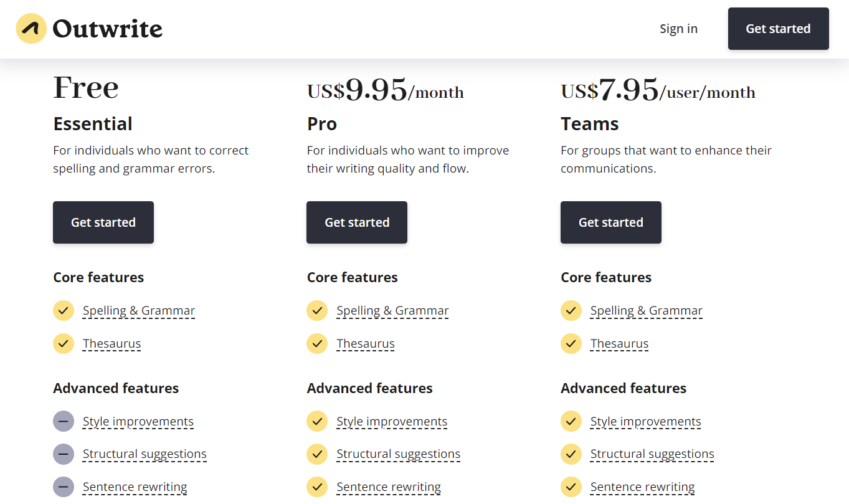Click the Structural suggestions label under Pro
849x504 pixels.
click(x=399, y=454)
